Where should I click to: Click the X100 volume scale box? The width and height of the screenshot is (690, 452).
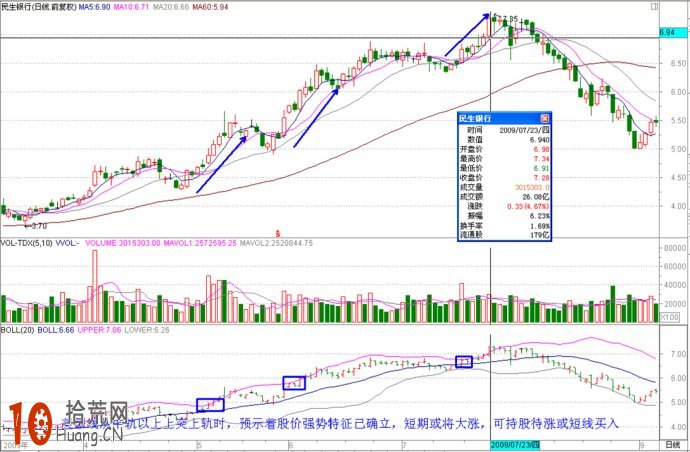point(670,317)
